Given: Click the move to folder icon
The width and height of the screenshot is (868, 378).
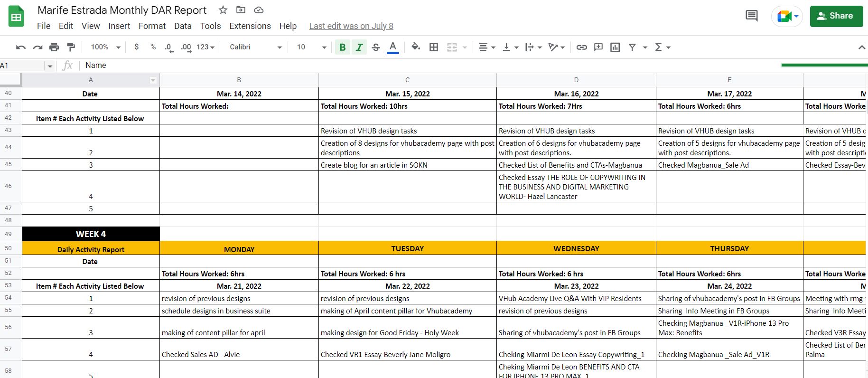Looking at the screenshot, I should click(x=241, y=10).
